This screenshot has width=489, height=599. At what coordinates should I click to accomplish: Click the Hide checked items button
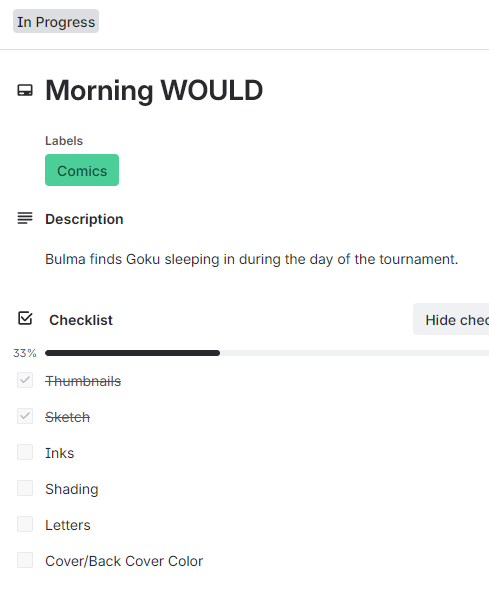(x=451, y=319)
